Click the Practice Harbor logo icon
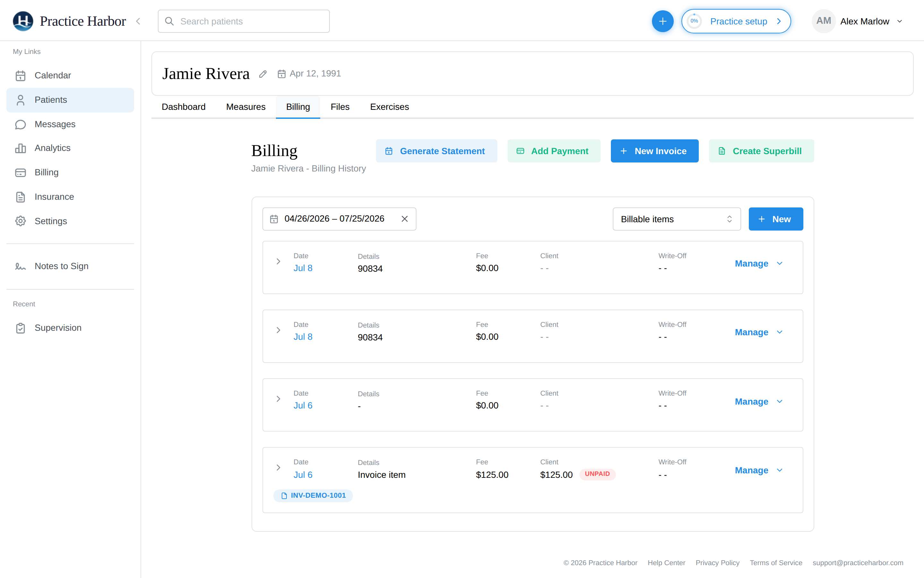Screen dimensions: 924x578 pos(23,21)
